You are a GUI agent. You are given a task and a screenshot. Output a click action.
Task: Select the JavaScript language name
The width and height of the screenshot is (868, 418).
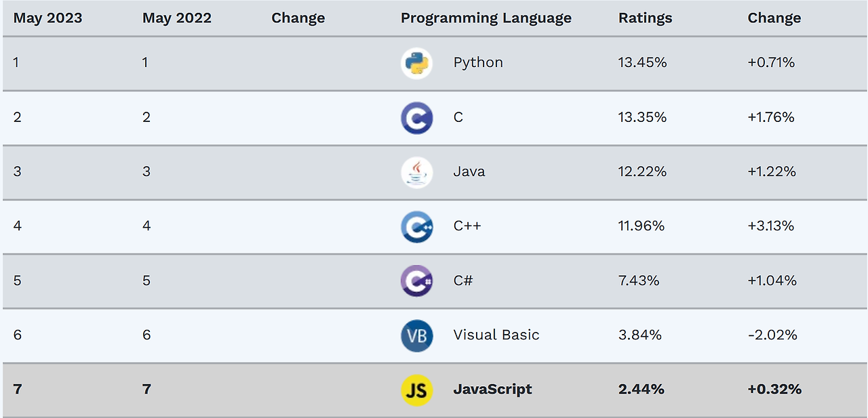pos(492,390)
